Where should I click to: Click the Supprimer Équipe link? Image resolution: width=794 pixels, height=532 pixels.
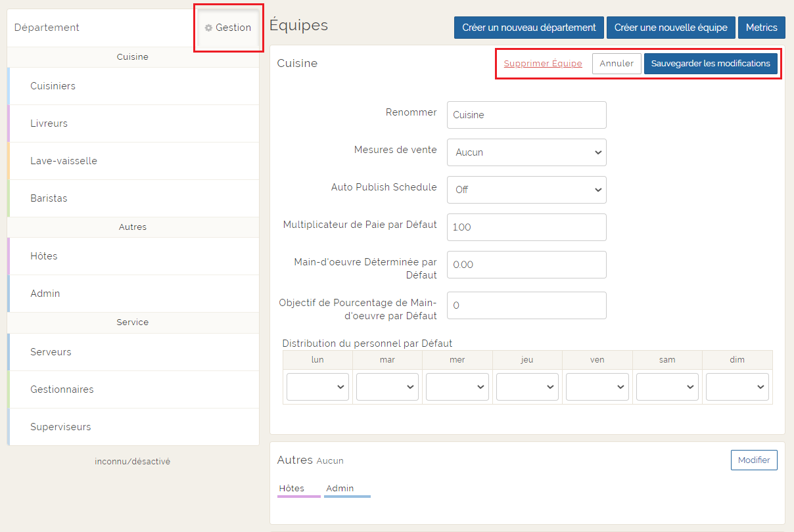543,64
